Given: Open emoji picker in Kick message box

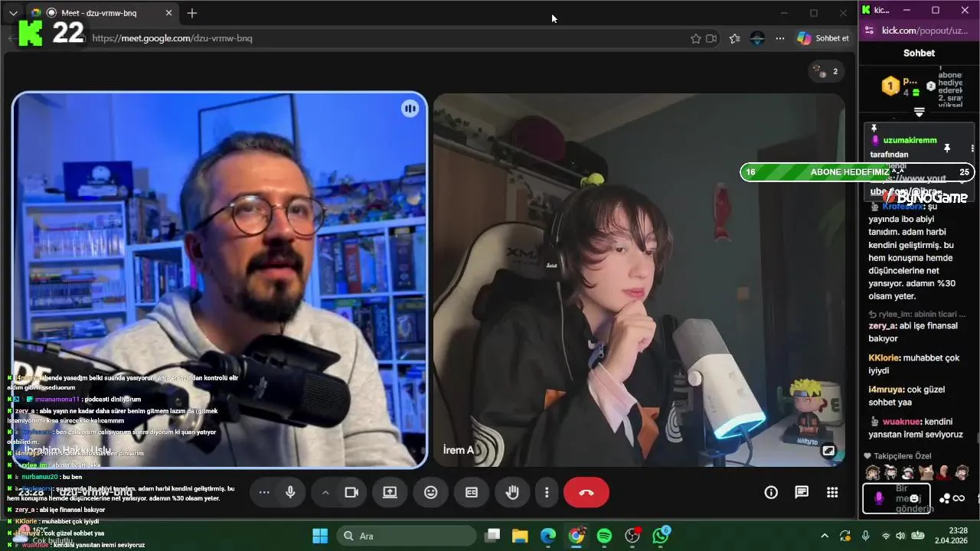Looking at the screenshot, I should (914, 498).
